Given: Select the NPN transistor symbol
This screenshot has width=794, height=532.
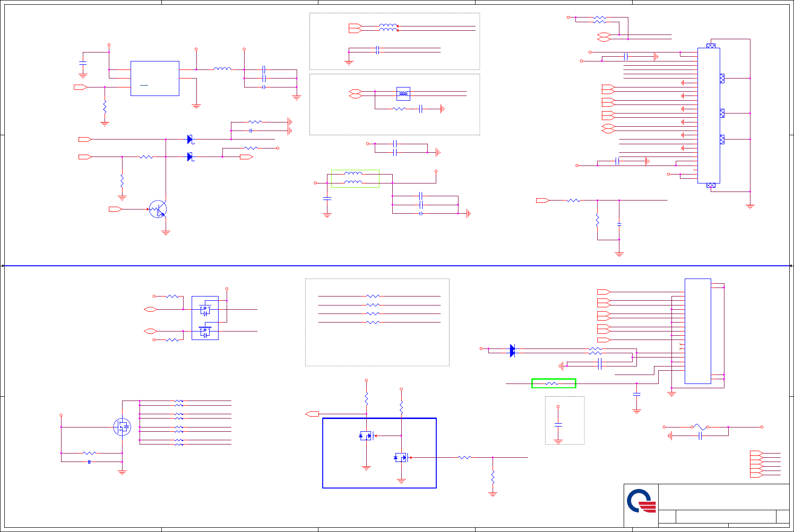Looking at the screenshot, I should 158,209.
